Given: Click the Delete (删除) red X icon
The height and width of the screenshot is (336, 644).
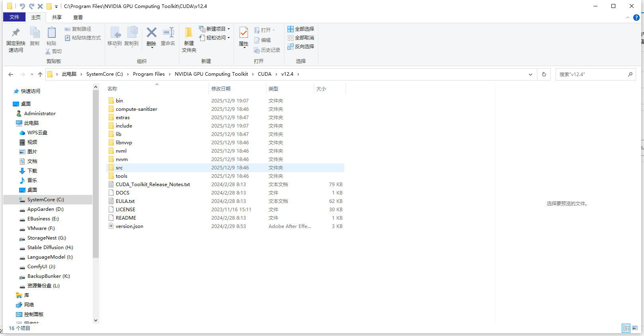Looking at the screenshot, I should click(x=151, y=33).
